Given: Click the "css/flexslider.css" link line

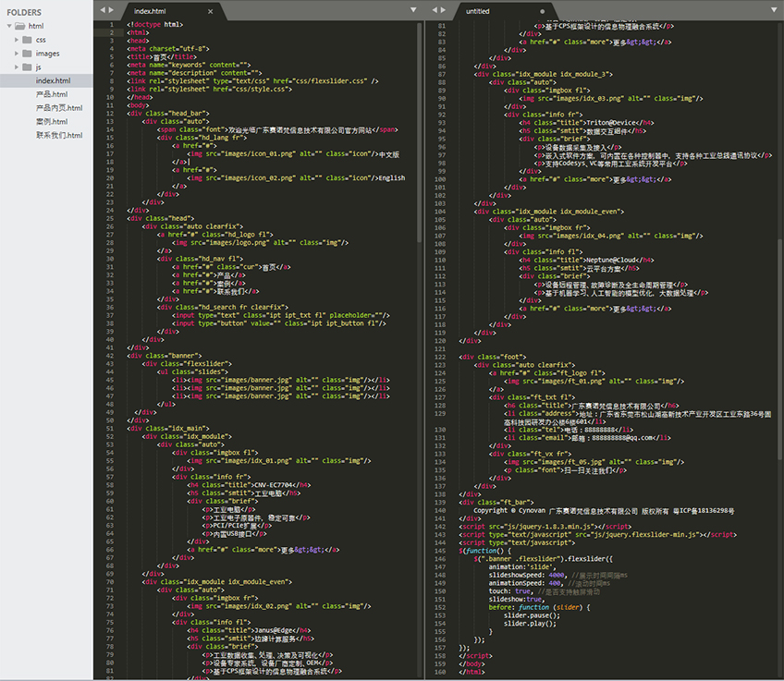Looking at the screenshot, I should pyautogui.click(x=252, y=81).
